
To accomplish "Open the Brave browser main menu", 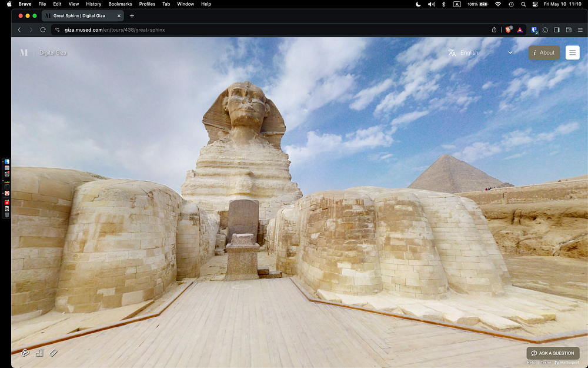I will (580, 29).
